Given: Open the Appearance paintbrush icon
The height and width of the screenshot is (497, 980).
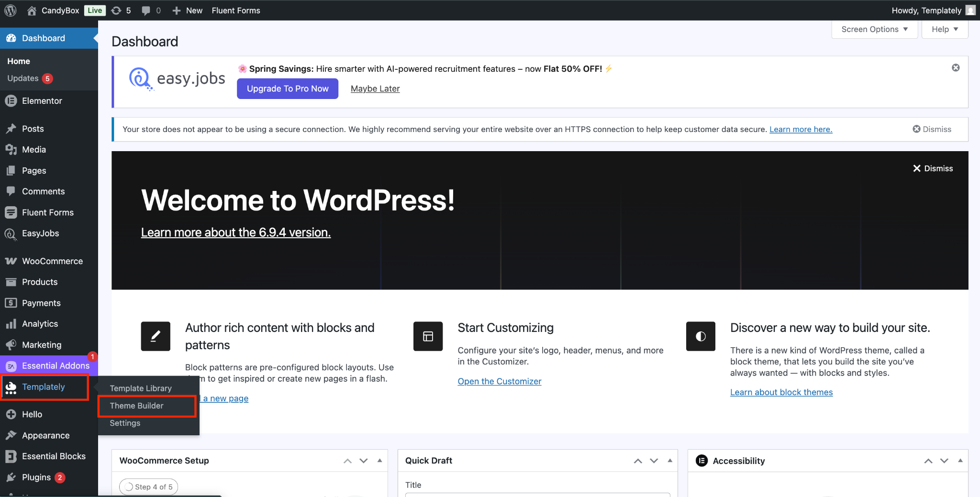Looking at the screenshot, I should point(11,435).
